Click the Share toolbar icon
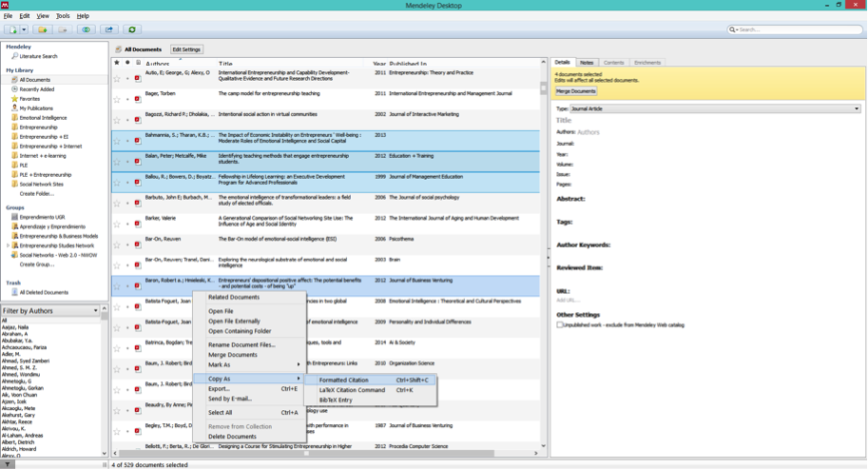The width and height of the screenshot is (868, 469). [x=109, y=29]
